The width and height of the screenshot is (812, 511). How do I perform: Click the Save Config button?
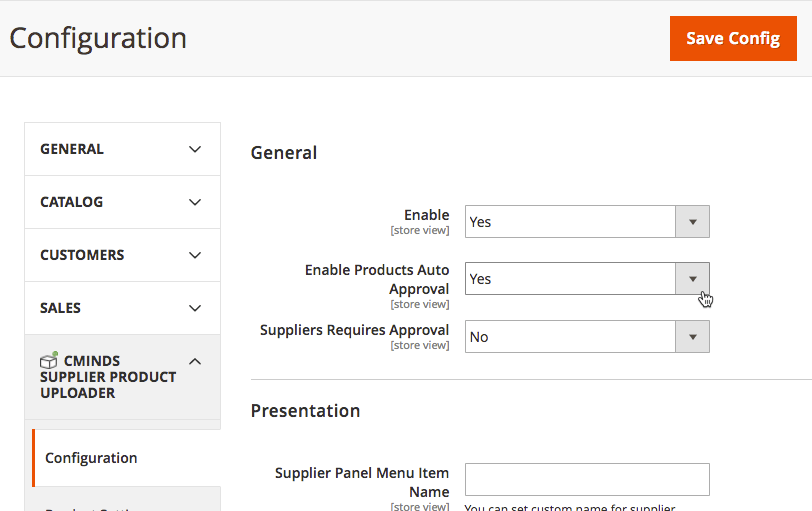pos(732,39)
